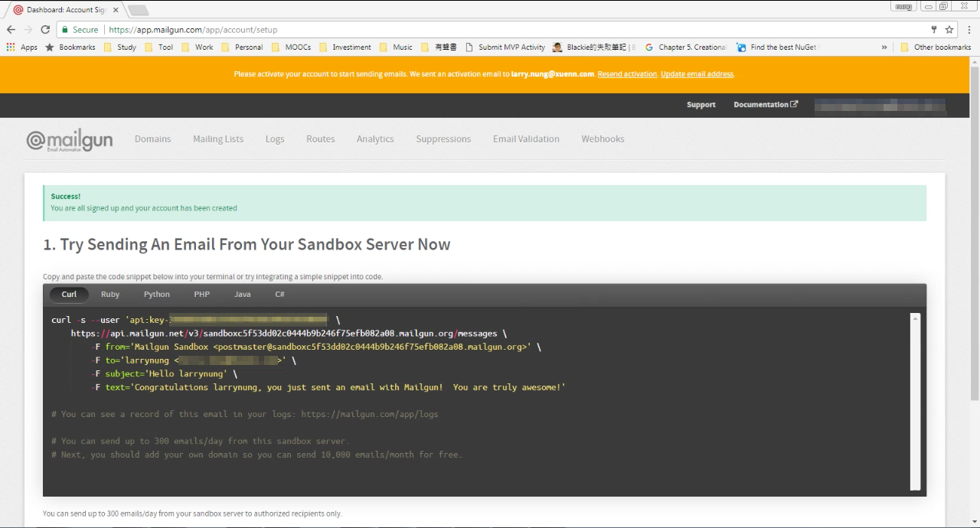Screen dimensions: 980x528
Task: Reload the page with refresh icon
Action: coord(45,30)
